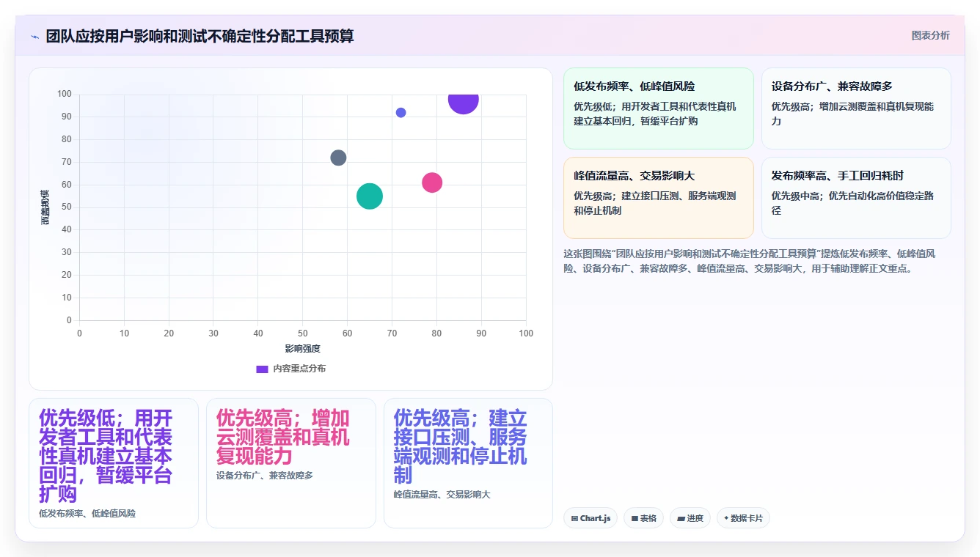Click the purple 优先级低 stat card headline
The height and width of the screenshot is (557, 980).
[106, 456]
